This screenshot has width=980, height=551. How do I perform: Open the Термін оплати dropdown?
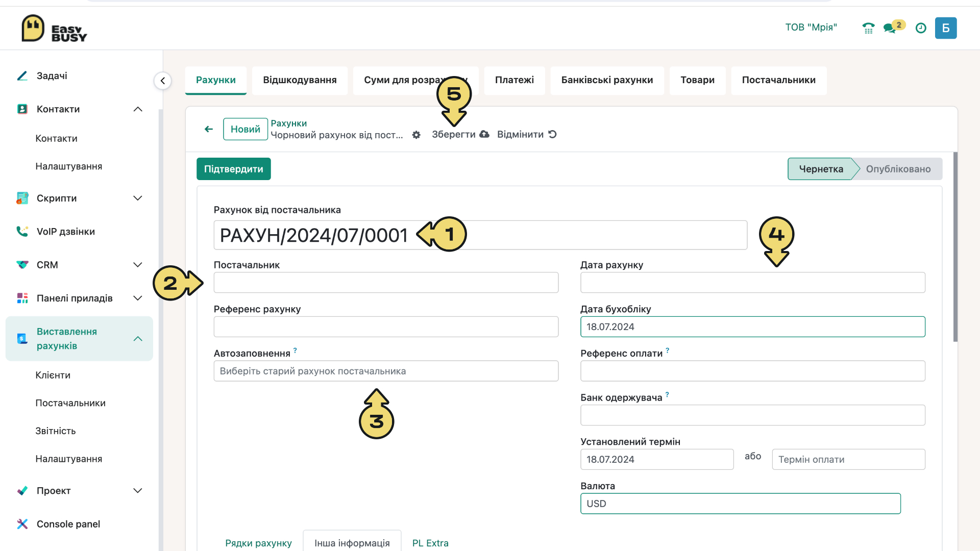pos(848,460)
